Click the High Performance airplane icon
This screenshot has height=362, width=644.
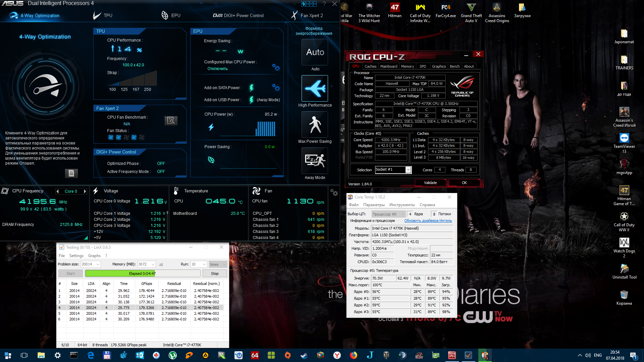click(x=315, y=88)
